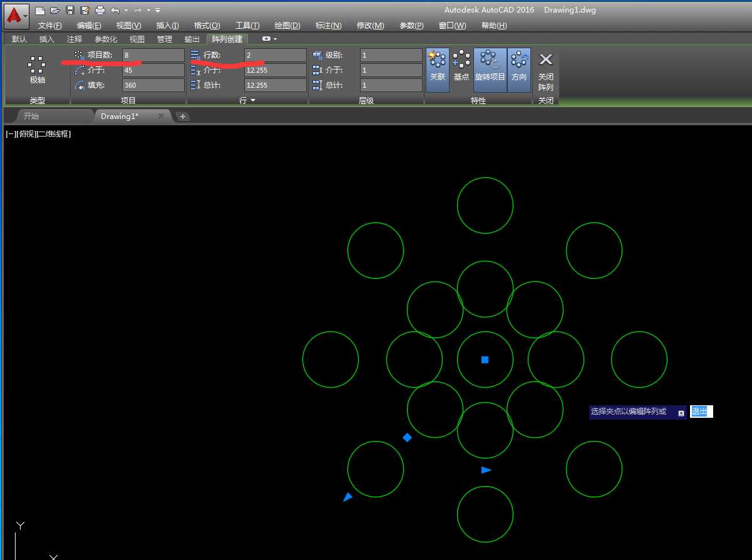Click the Redo arrow icon
This screenshot has height=560, width=752.
pyautogui.click(x=138, y=10)
